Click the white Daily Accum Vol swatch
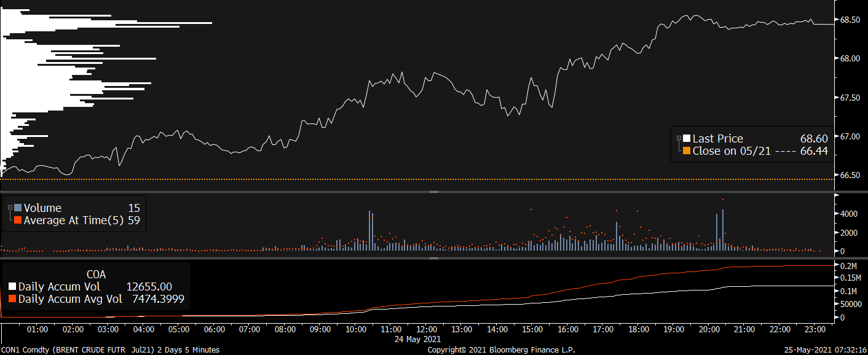The width and height of the screenshot is (868, 355). click(x=13, y=287)
